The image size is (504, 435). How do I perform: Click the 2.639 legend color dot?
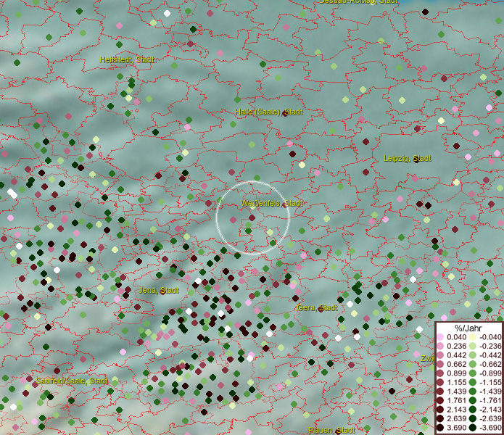coord(440,418)
